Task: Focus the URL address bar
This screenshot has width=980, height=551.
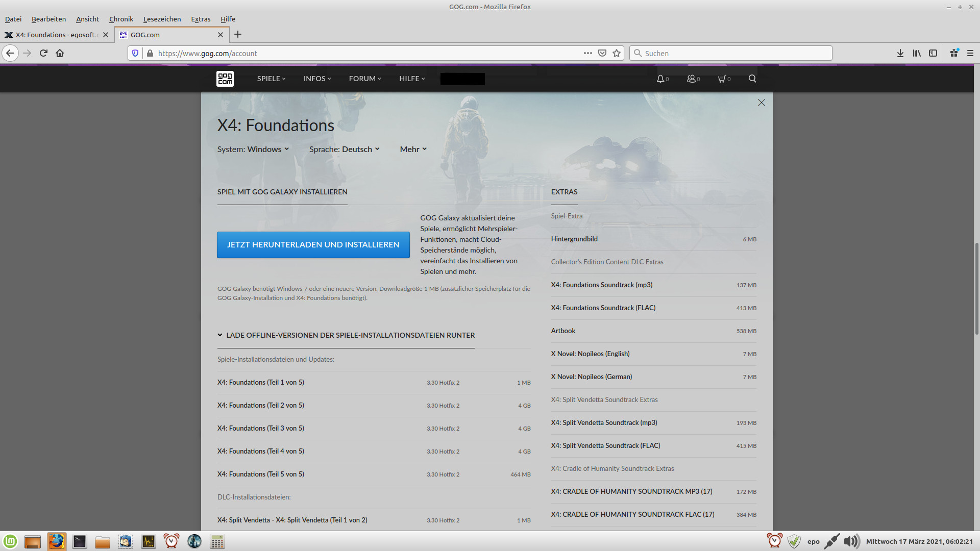Action: tap(367, 53)
